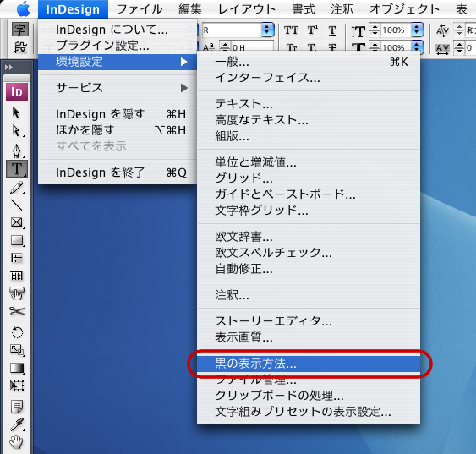Click the All Caps TT button
This screenshot has height=454, width=476.
click(291, 30)
